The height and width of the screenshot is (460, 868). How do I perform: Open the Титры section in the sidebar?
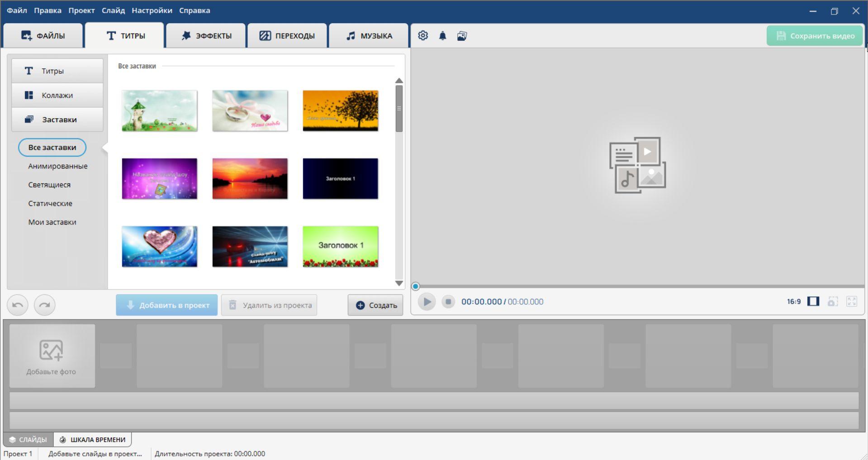(57, 71)
